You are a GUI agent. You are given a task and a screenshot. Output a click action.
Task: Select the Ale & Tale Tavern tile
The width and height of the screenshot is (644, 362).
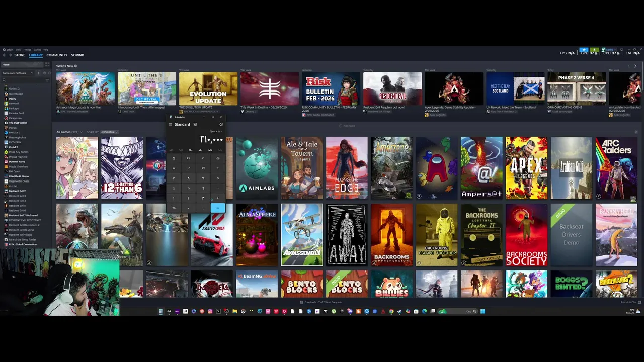tap(301, 168)
